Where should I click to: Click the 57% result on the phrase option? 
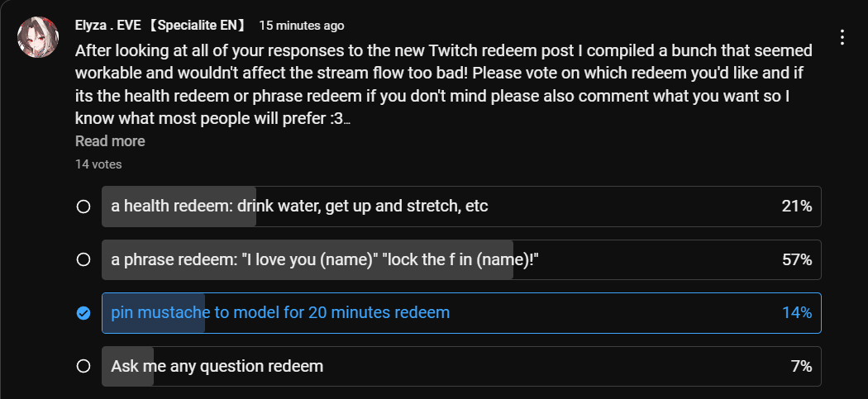pos(796,260)
